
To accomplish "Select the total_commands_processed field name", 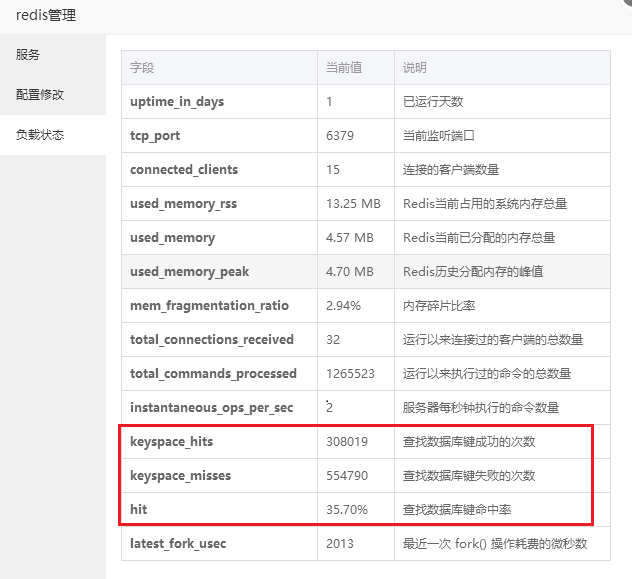I will coord(213,374).
